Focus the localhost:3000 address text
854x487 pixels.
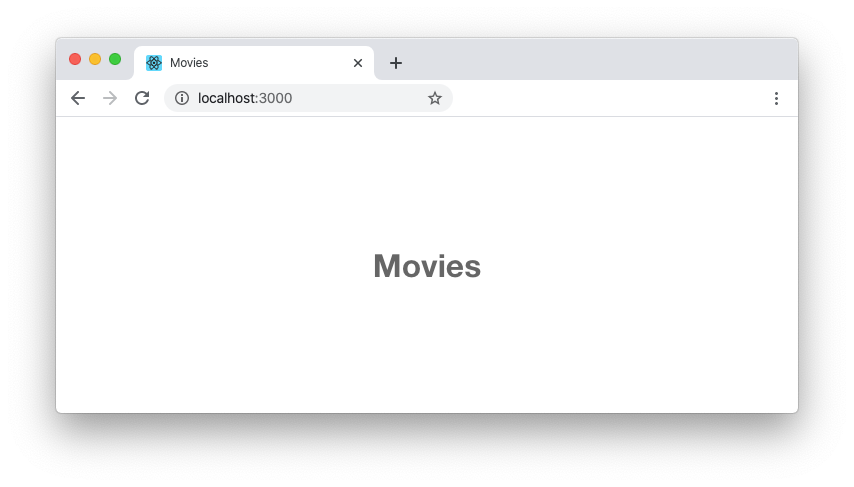245,98
